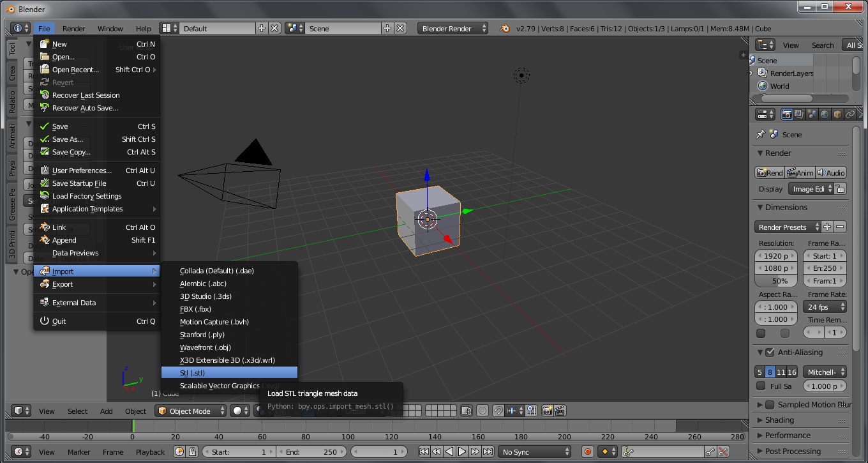The image size is (868, 463).
Task: Toggle the timeline preview range clock button
Action: point(179,452)
